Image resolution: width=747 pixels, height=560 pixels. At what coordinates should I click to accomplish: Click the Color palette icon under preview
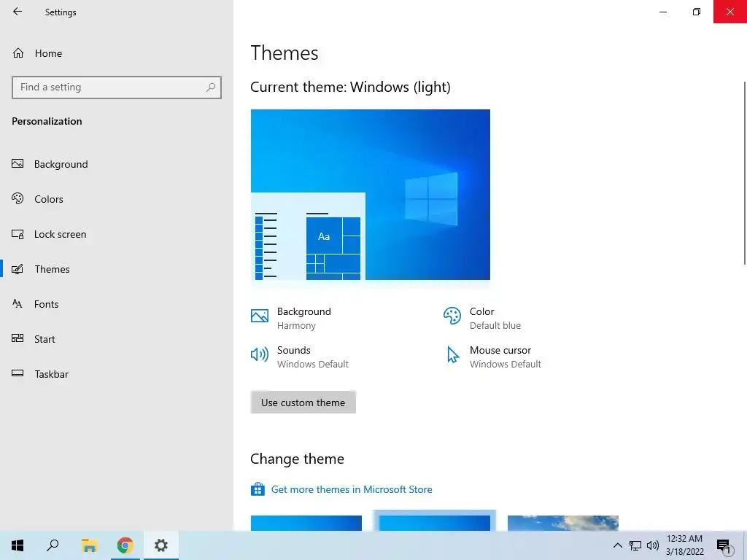point(452,315)
